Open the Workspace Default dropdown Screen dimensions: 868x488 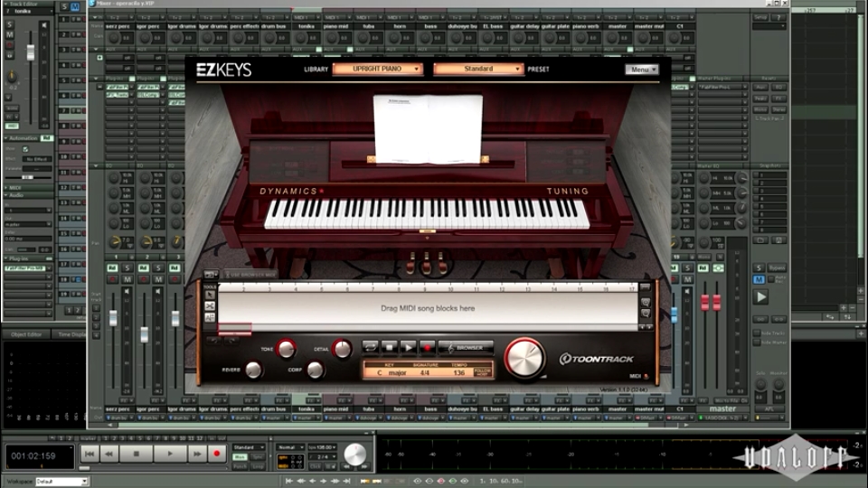point(63,482)
